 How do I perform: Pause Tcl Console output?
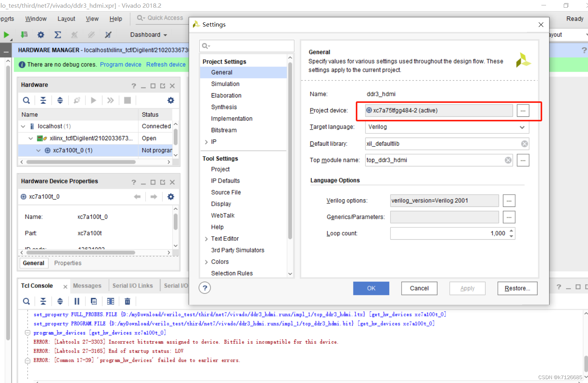click(77, 301)
